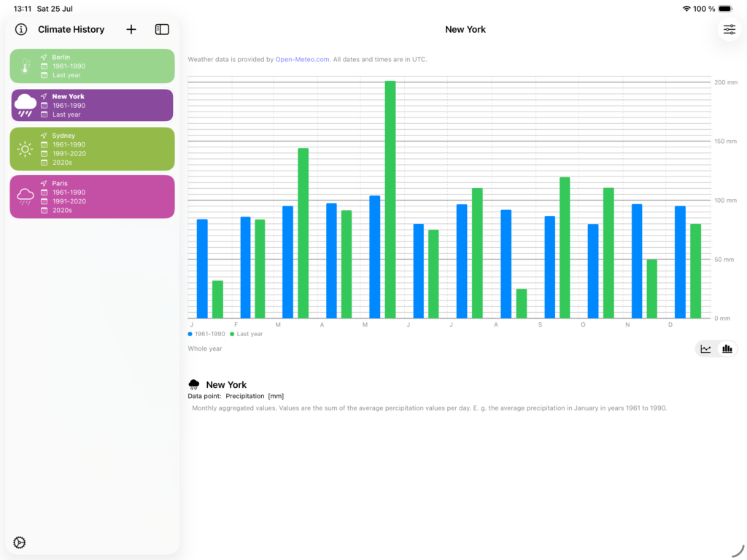Select the Paris location card
747x560 pixels.
pos(93,197)
